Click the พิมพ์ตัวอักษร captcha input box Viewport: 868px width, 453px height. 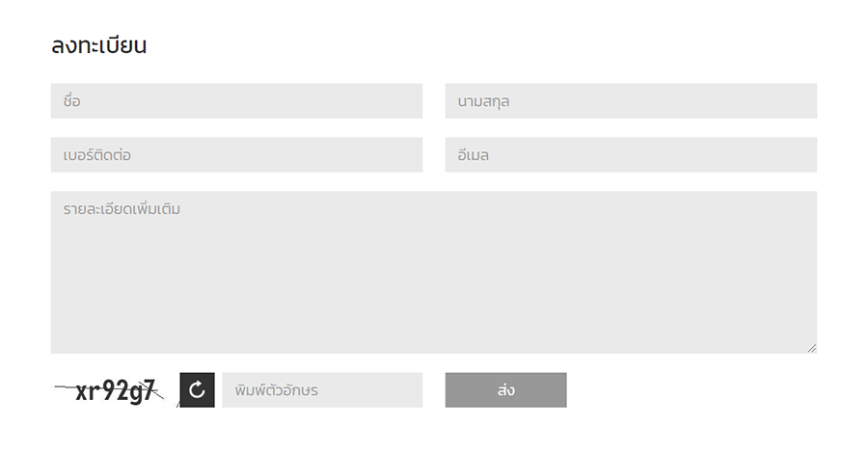pos(322,390)
